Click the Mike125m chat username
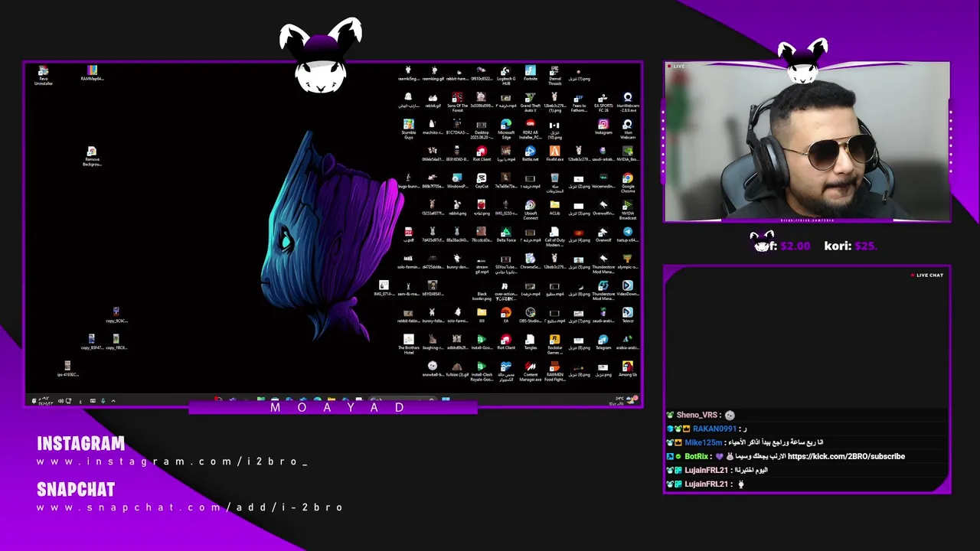 click(x=703, y=443)
